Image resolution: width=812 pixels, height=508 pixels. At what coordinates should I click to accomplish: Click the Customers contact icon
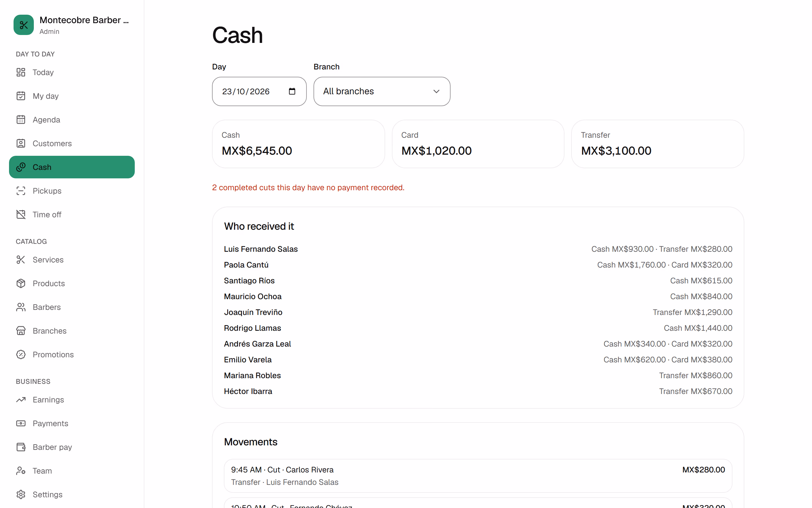click(21, 143)
